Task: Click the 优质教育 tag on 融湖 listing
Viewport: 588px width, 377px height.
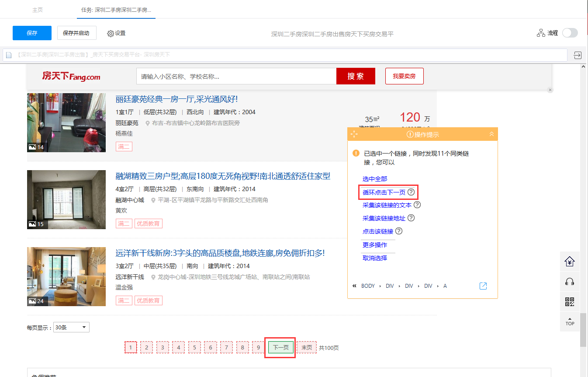Action: (x=149, y=224)
